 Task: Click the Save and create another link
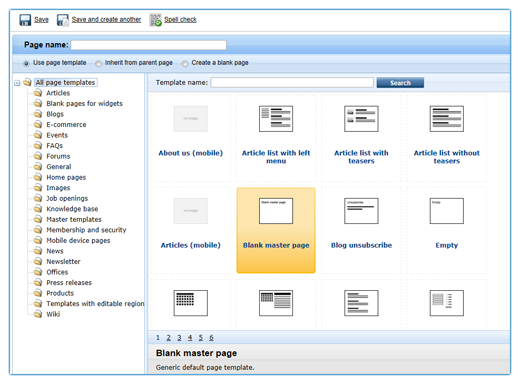point(106,20)
